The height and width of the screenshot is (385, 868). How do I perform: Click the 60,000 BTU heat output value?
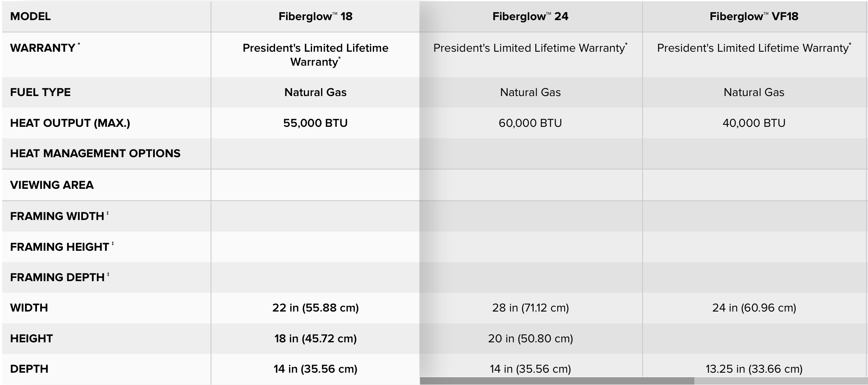tap(530, 123)
